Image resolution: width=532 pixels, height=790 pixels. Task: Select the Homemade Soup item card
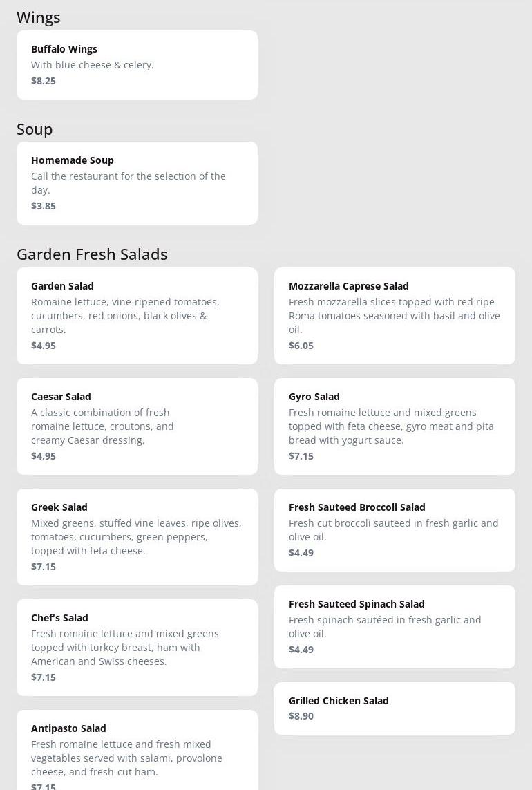point(137,182)
